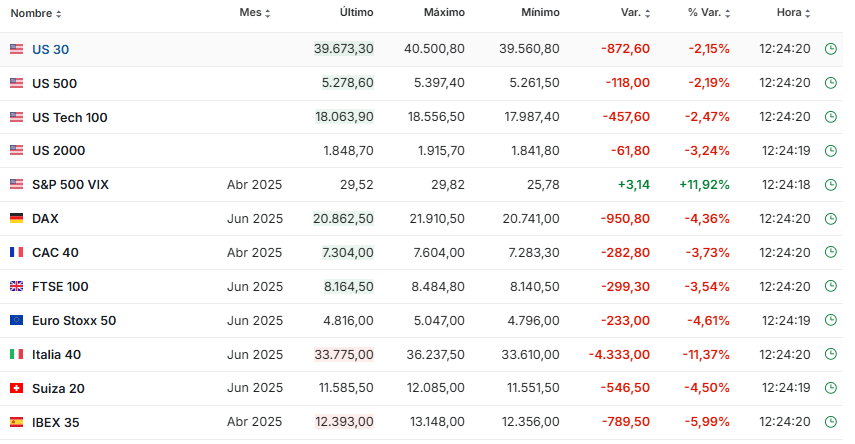The image size is (855, 444).
Task: Open the US Tech 100 link
Action: [69, 117]
